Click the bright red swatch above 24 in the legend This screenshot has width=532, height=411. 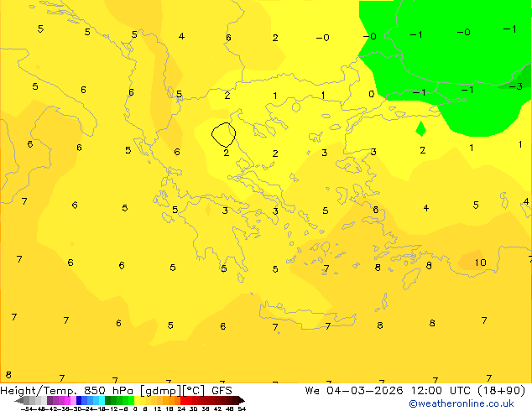[x=184, y=400]
